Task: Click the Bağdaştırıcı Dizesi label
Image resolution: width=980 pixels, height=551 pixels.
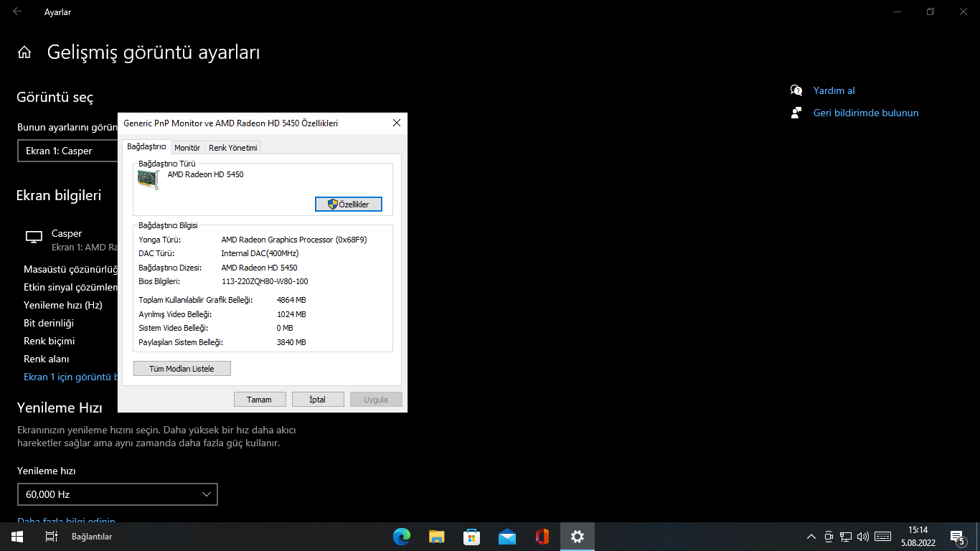Action: click(x=169, y=268)
